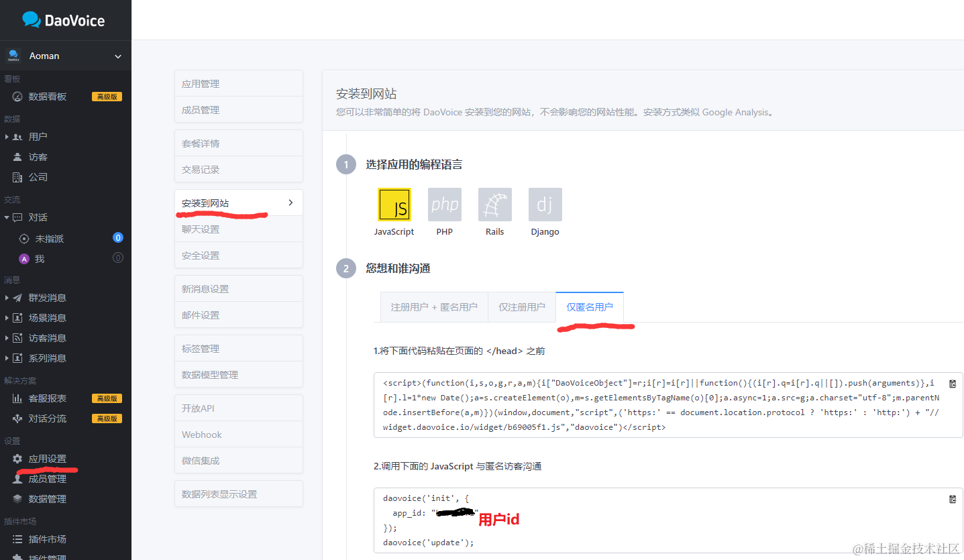Click the 访客消息 icon
Viewport: 964px width, 560px height.
pos(17,338)
